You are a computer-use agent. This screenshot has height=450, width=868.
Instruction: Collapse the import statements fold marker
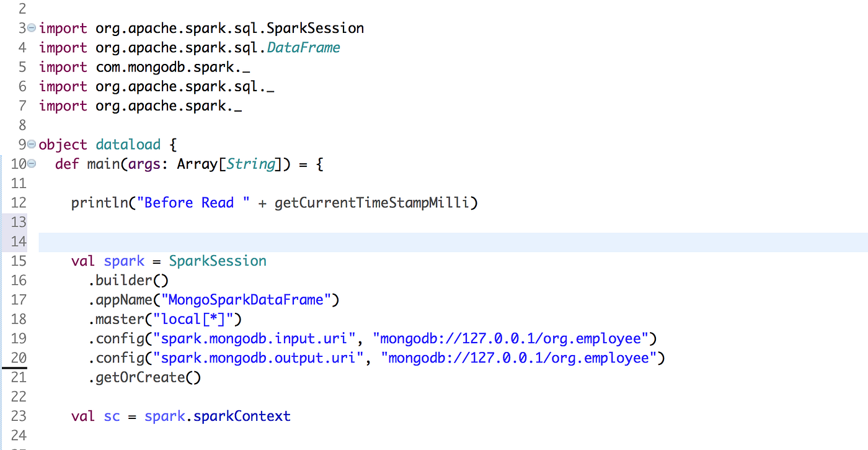(x=30, y=28)
